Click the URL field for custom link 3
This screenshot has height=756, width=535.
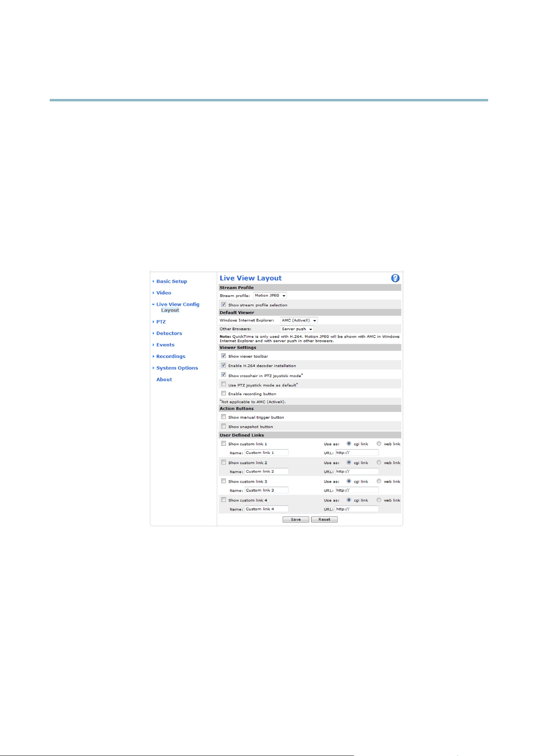click(x=357, y=490)
